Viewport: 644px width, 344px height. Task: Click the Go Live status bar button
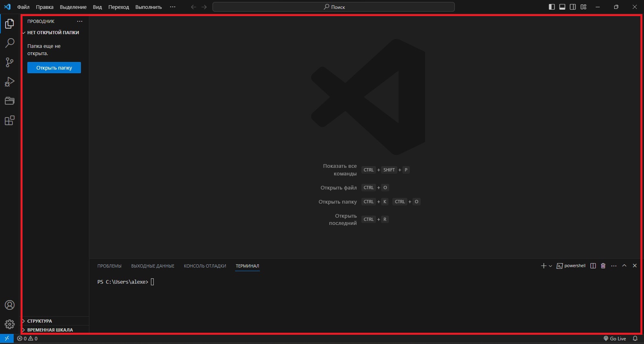click(x=615, y=339)
